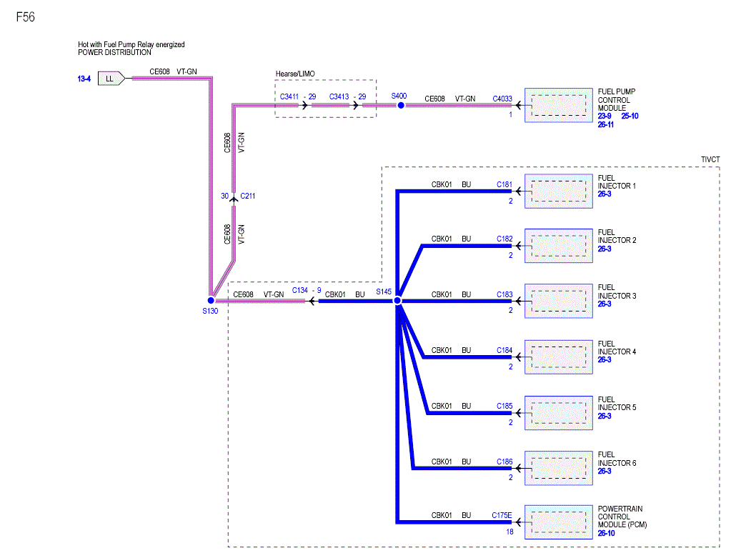Open the 13-4 page reference link
Image resolution: width=756 pixels, height=558 pixels.
(84, 79)
